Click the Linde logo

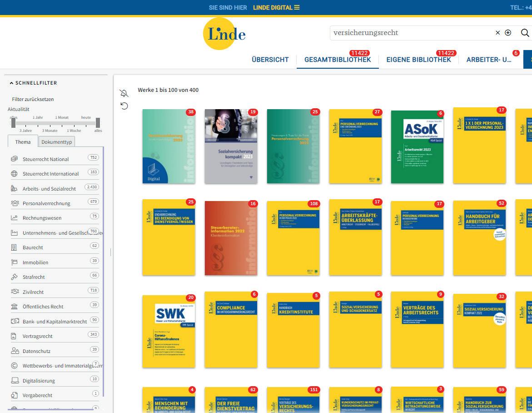point(224,34)
